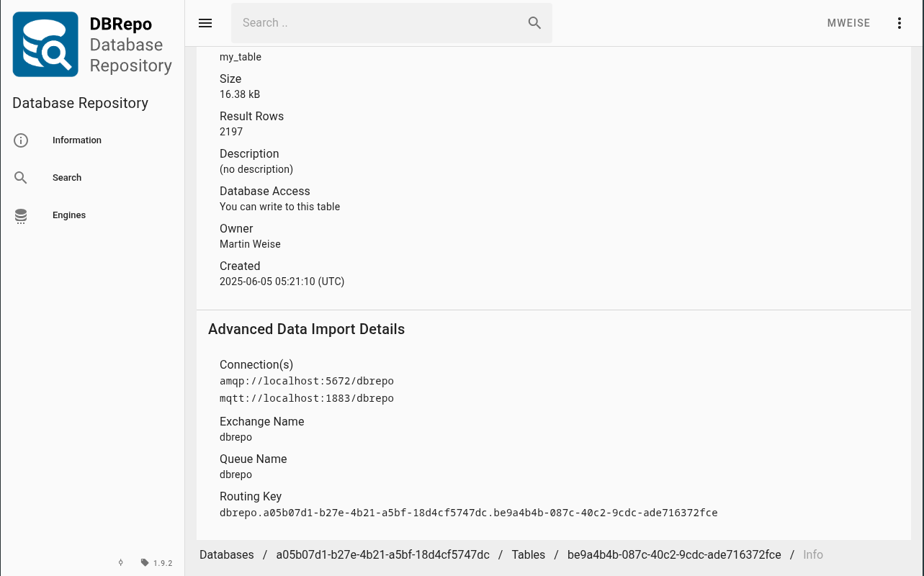Select the Information sidebar entry
Screen dimensions: 924x576
point(77,140)
